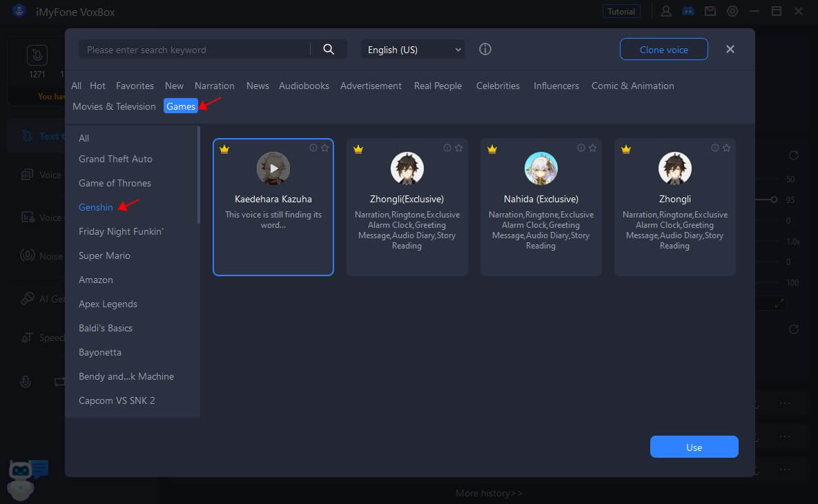Click the Use button

tap(694, 447)
